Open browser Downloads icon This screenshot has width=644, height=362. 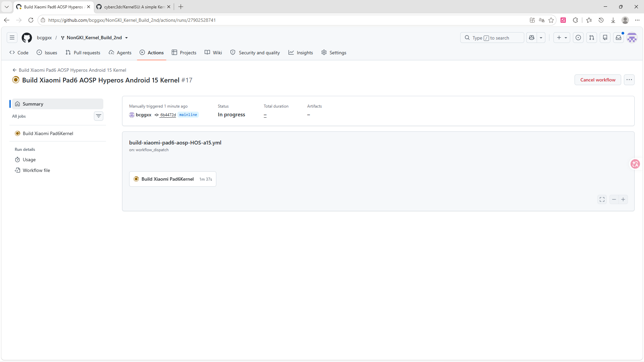point(613,20)
